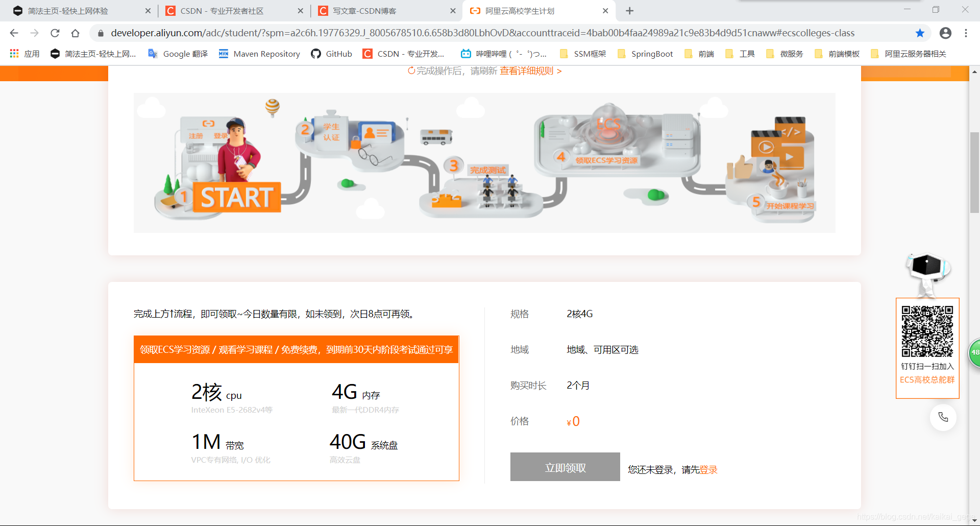Open CSDN bookmark in bookmarks bar

[x=403, y=54]
